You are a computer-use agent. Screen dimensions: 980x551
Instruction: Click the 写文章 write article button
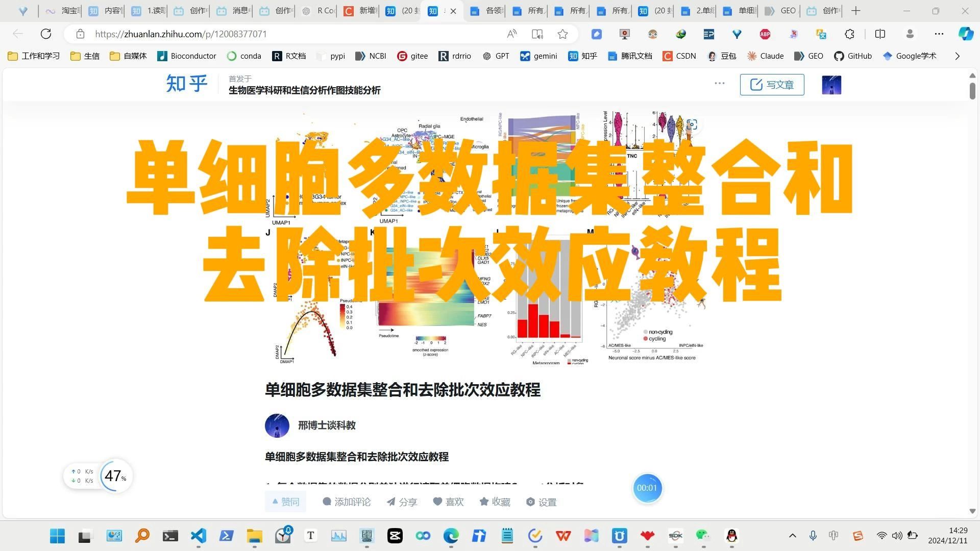(772, 85)
